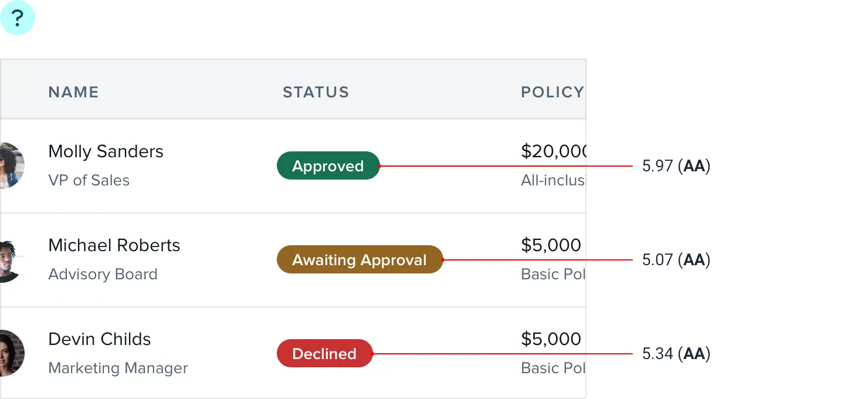This screenshot has width=868, height=399.
Task: Click the VP of Sales subtitle
Action: click(x=89, y=180)
